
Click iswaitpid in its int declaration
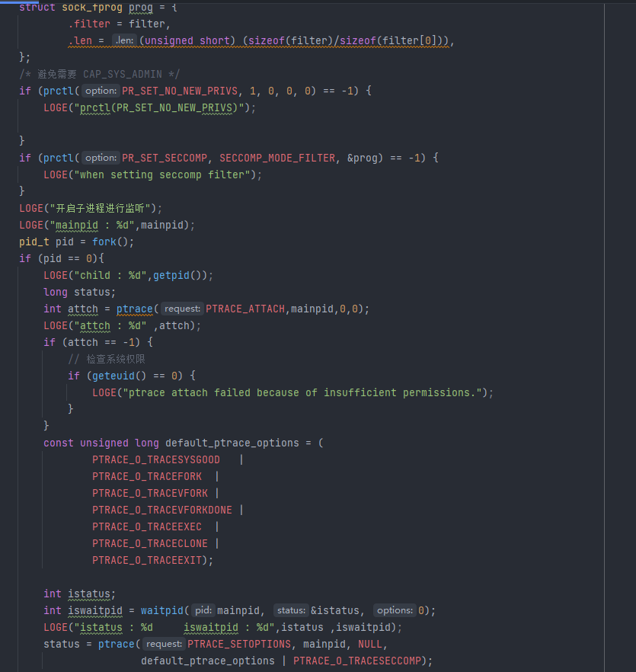pyautogui.click(x=95, y=611)
